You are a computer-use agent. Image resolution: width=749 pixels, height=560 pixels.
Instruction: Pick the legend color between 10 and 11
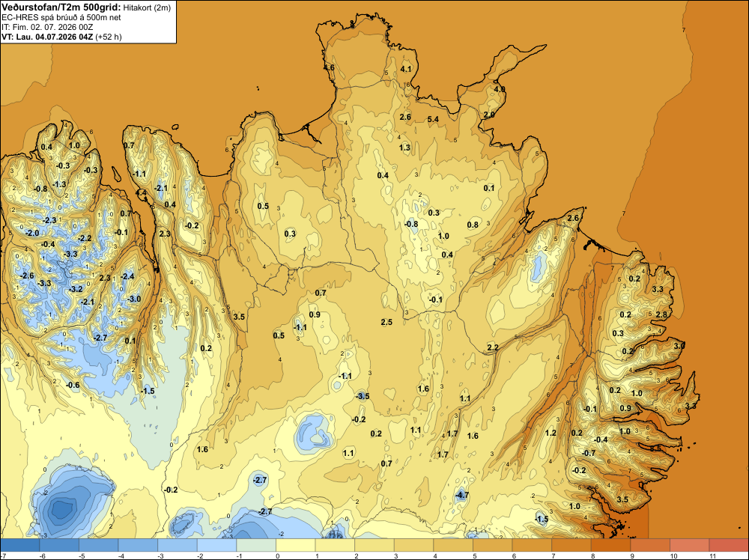point(689,545)
